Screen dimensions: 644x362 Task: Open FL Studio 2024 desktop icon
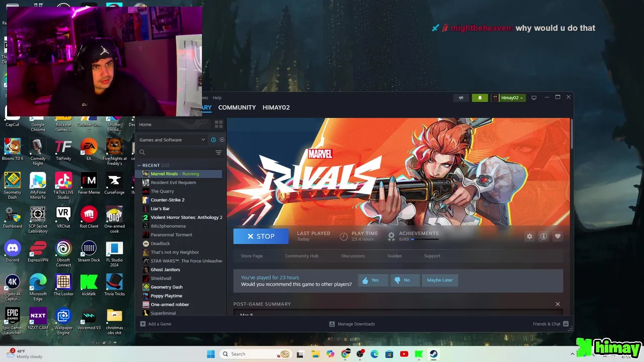point(114,253)
